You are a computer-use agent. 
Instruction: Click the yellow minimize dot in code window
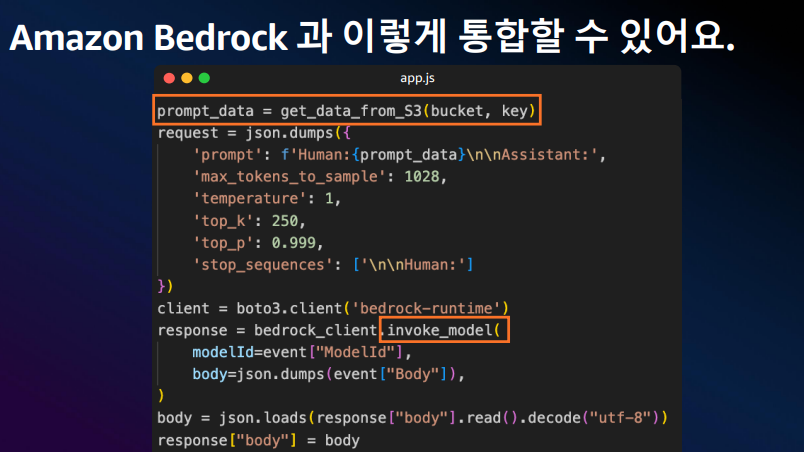coord(187,78)
